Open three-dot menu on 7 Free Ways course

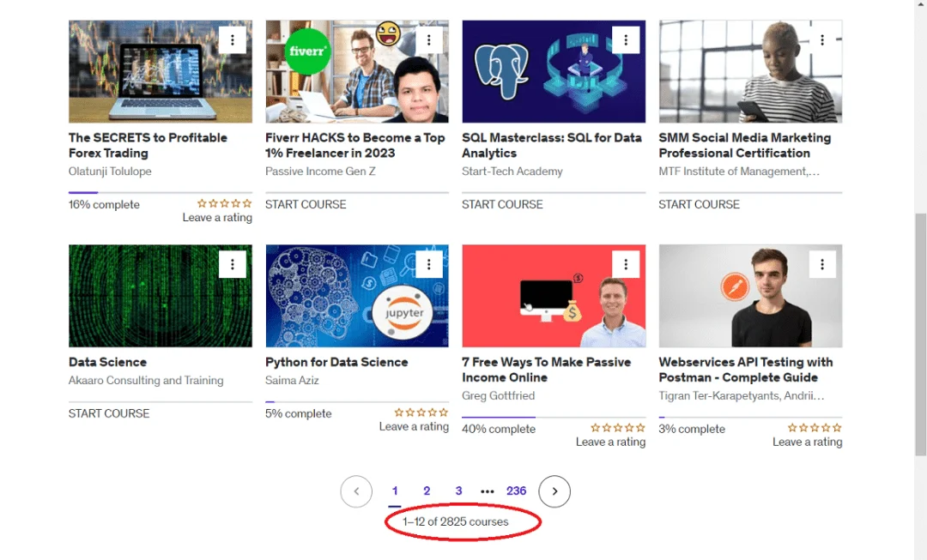pos(626,264)
